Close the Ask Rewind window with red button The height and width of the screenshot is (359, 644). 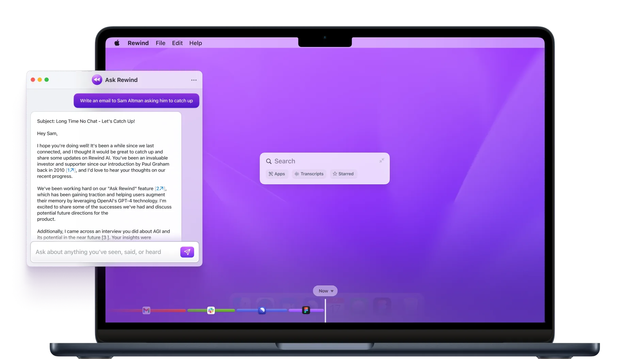(x=33, y=80)
